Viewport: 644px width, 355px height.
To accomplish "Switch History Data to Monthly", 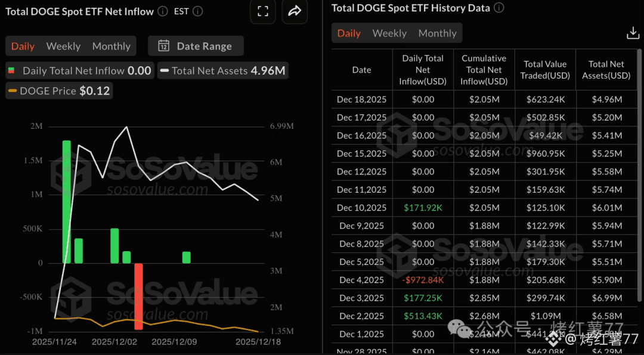I will coord(438,33).
